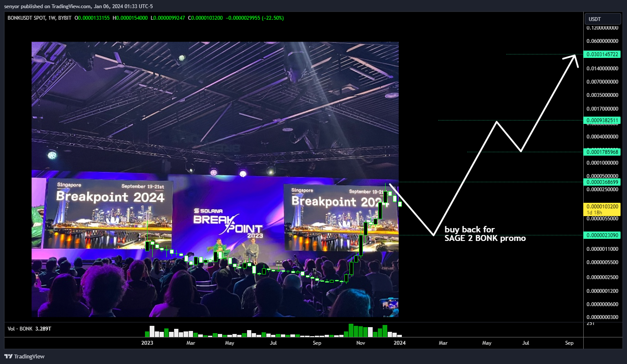The height and width of the screenshot is (364, 627).
Task: Click the 0.0600000000 price scale label
Action: coord(602,41)
